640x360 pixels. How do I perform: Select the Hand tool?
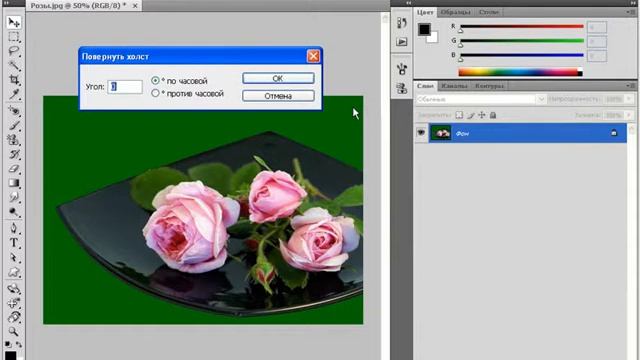13,317
